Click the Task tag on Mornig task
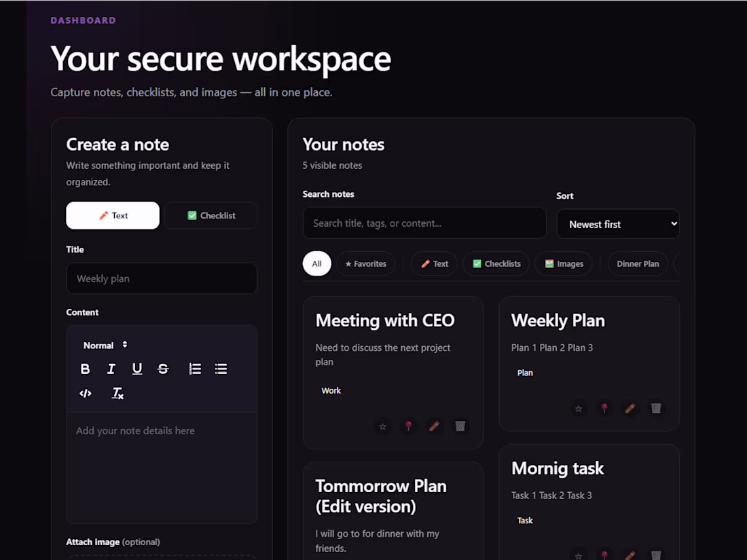The height and width of the screenshot is (560, 747). coord(525,521)
